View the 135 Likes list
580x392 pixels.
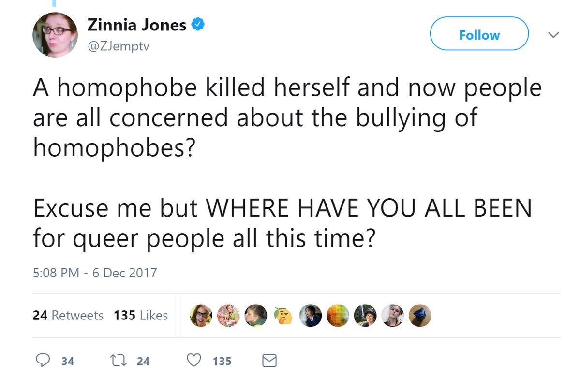pos(141,316)
